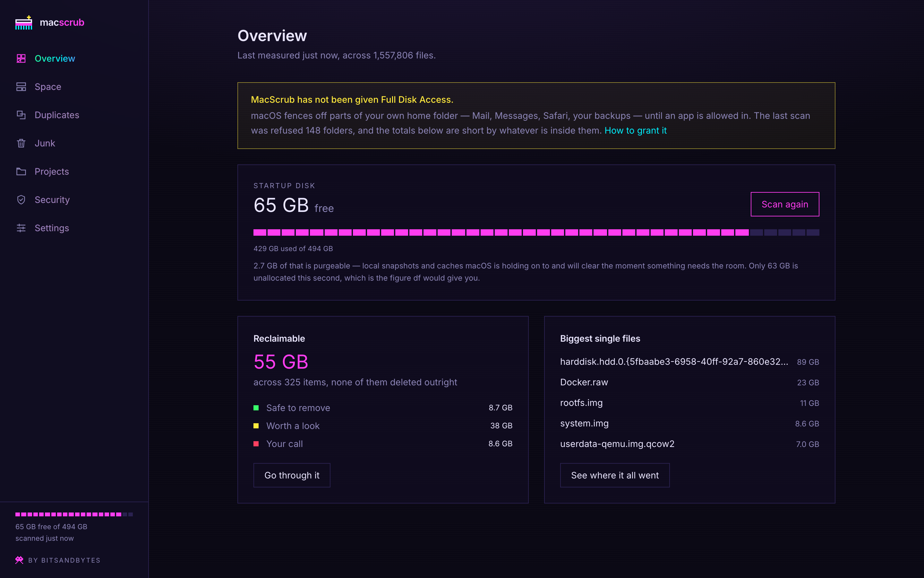Click the 38 GB worth a look value

(501, 426)
